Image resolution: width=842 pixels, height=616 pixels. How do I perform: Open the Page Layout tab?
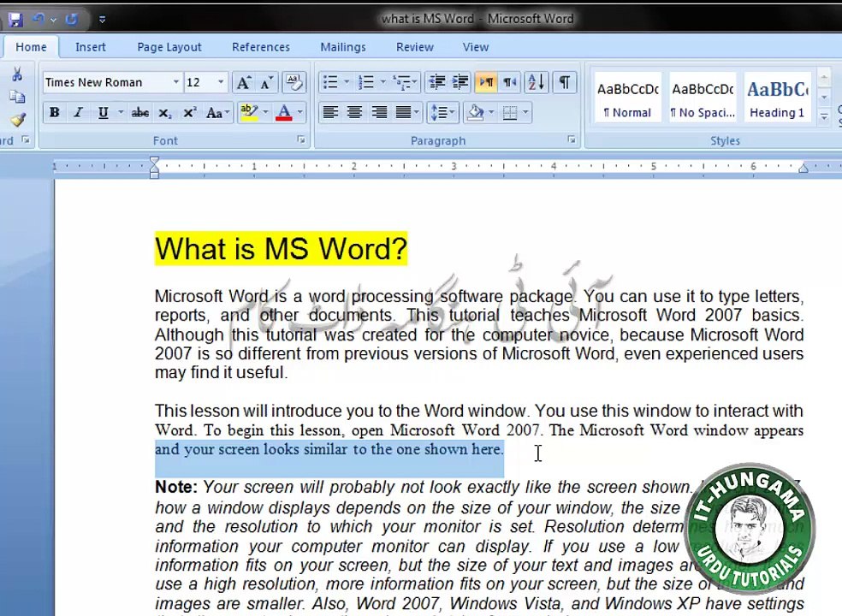(x=169, y=47)
